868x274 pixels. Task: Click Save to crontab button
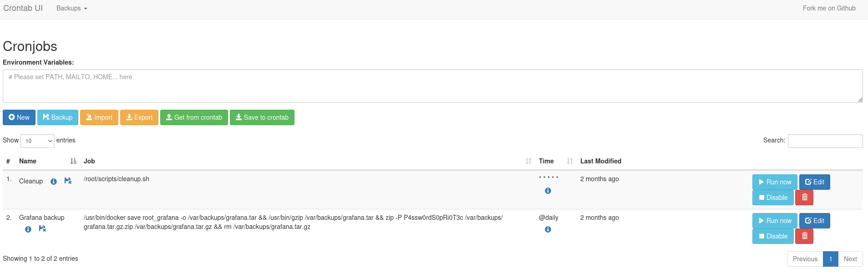(262, 117)
